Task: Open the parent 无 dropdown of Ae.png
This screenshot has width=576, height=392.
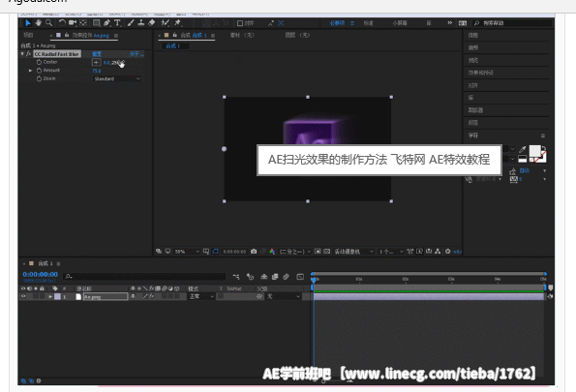Action: pyautogui.click(x=284, y=296)
